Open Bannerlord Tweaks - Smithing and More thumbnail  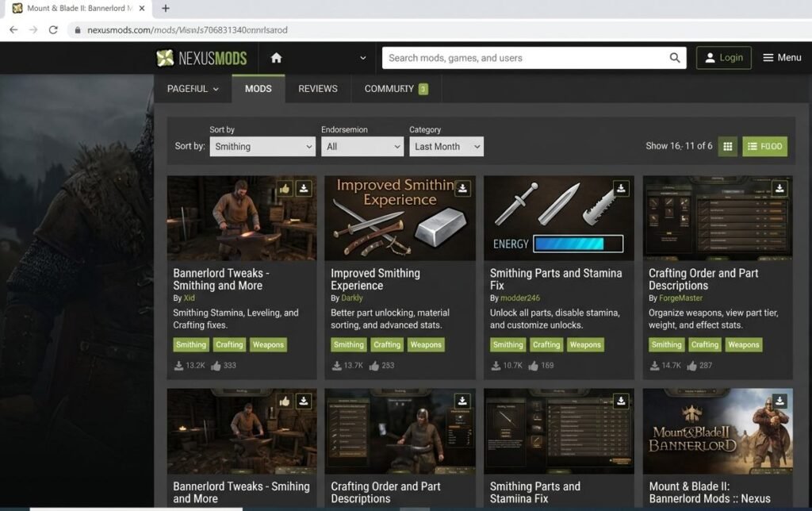(x=241, y=218)
